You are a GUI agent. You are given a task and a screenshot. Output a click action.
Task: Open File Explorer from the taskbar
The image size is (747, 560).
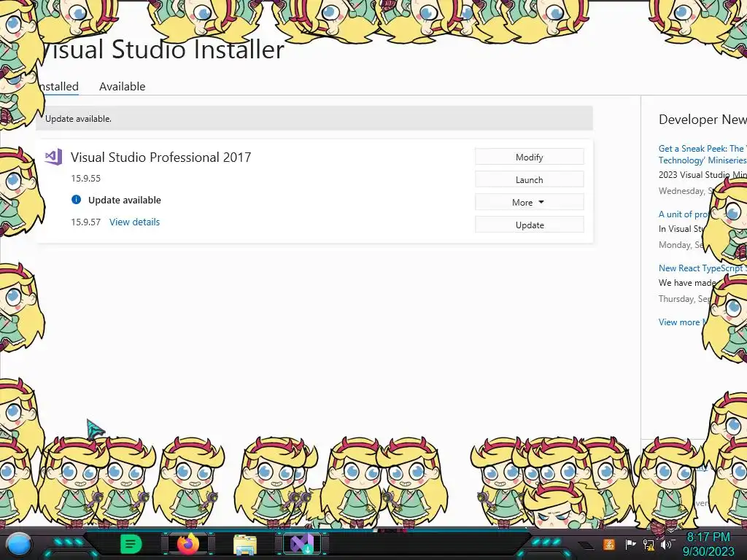coord(245,545)
